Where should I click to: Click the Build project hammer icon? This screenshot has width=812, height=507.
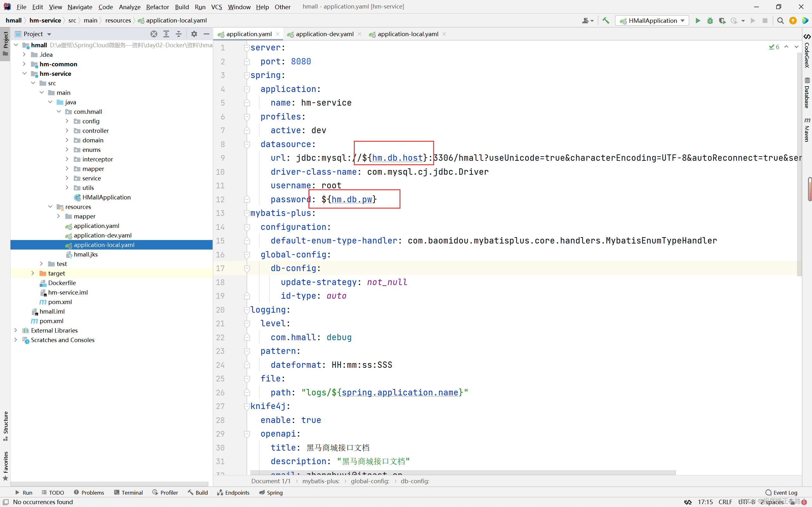pyautogui.click(x=606, y=21)
